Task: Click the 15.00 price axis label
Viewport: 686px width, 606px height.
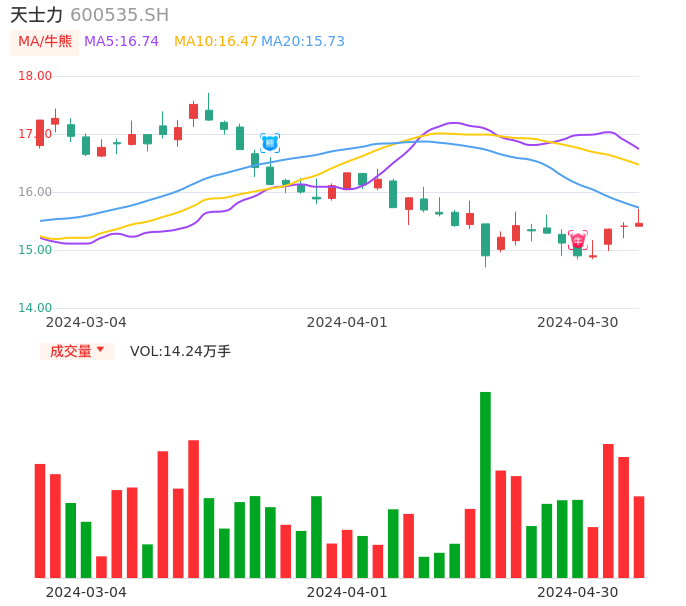Action: tap(35, 250)
